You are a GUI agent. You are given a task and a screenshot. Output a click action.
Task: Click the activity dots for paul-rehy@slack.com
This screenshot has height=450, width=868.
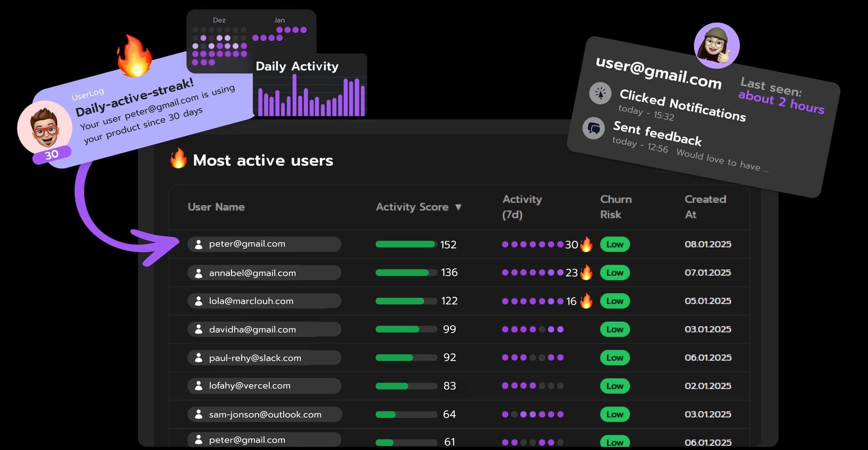point(532,358)
